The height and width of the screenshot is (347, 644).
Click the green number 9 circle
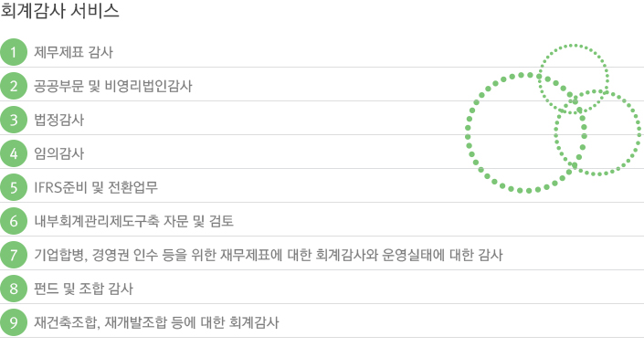coord(14,322)
